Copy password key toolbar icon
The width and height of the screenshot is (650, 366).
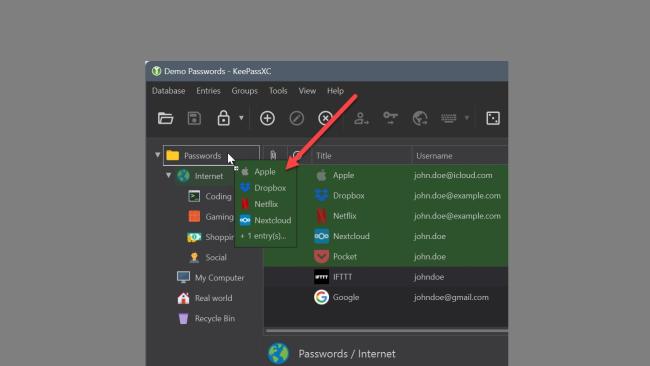tap(390, 118)
